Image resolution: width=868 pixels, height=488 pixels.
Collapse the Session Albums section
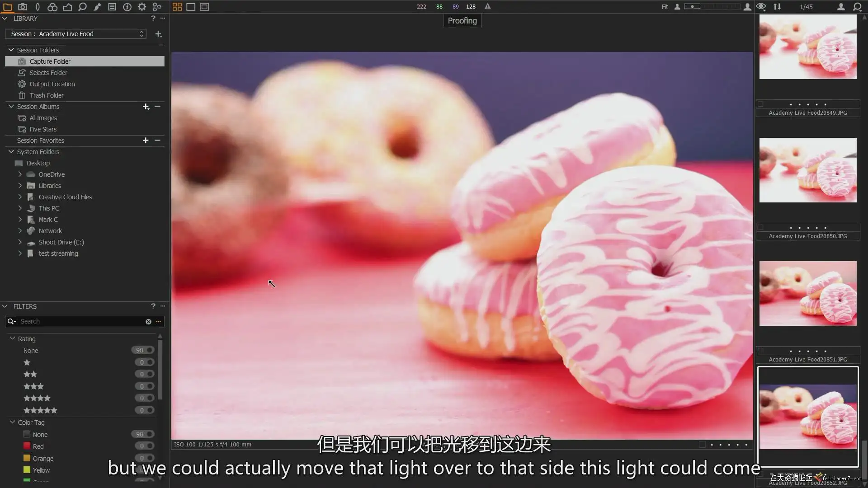[x=11, y=106]
